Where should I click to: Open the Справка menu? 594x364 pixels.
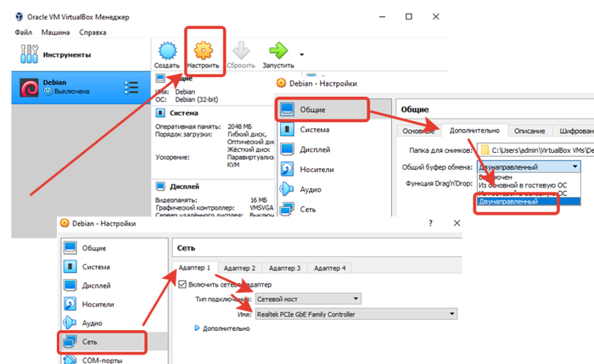pyautogui.click(x=92, y=32)
